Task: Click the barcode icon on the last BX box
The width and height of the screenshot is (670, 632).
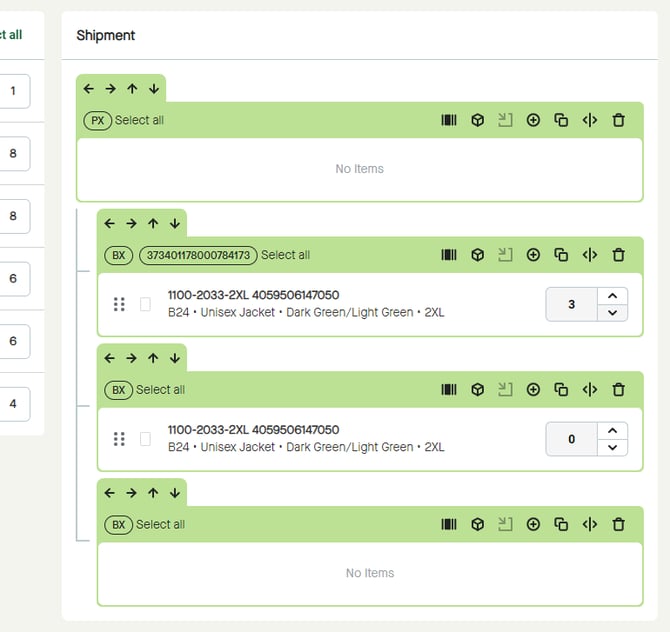Action: click(x=449, y=524)
